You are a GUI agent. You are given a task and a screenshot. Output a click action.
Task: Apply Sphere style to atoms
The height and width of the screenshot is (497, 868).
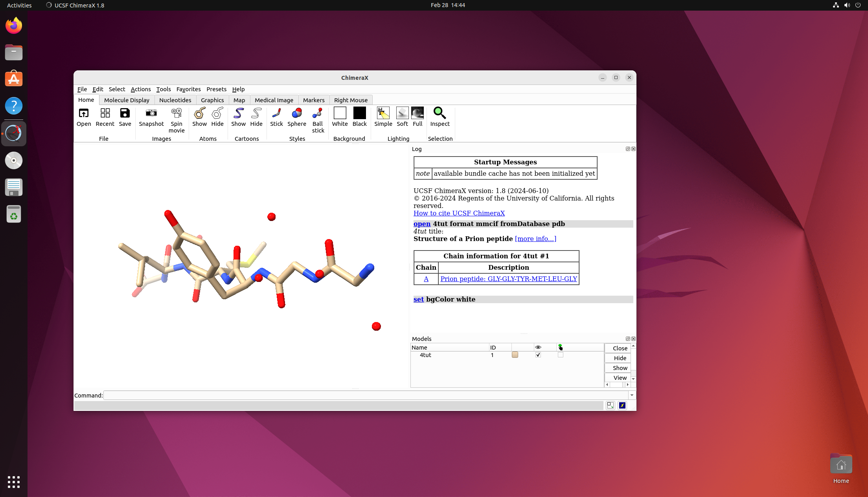(x=296, y=114)
